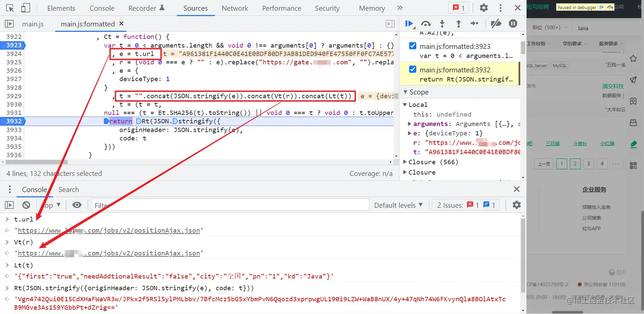
Task: Step over next function call
Action: coord(426,24)
